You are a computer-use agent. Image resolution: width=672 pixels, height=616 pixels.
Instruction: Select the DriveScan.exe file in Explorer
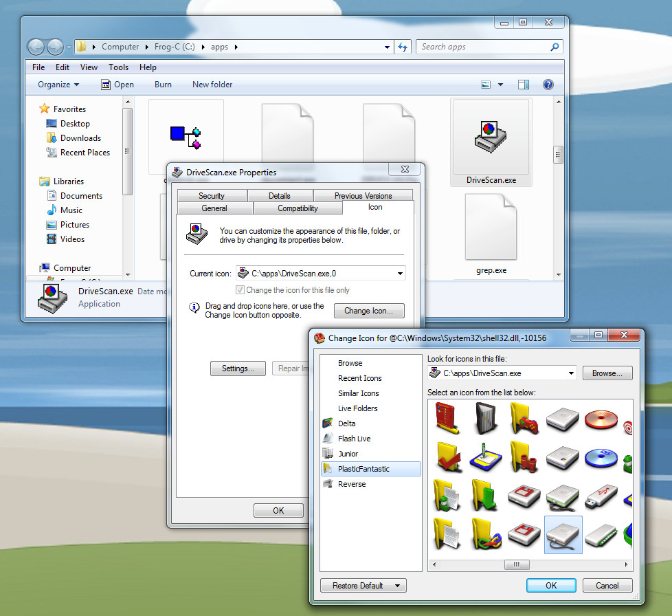coord(491,142)
